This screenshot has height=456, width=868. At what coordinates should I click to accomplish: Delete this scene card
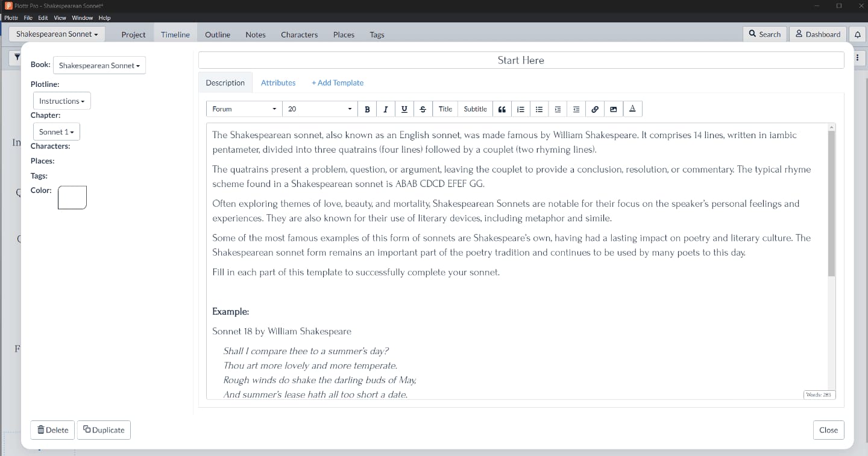click(52, 429)
